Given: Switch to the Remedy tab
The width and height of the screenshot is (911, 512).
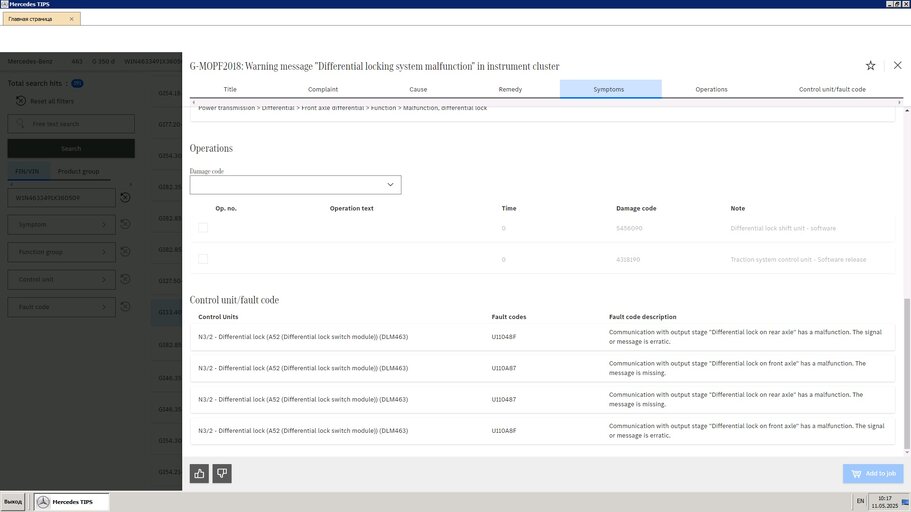Looking at the screenshot, I should 510,89.
